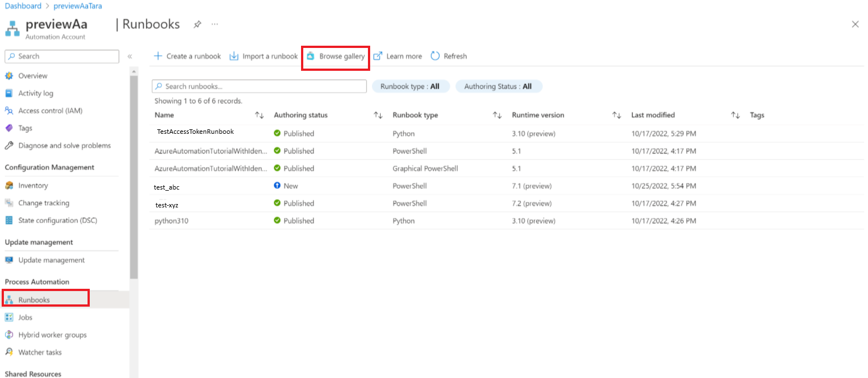Open Watcher tasks icon item
The image size is (868, 378).
[9, 352]
